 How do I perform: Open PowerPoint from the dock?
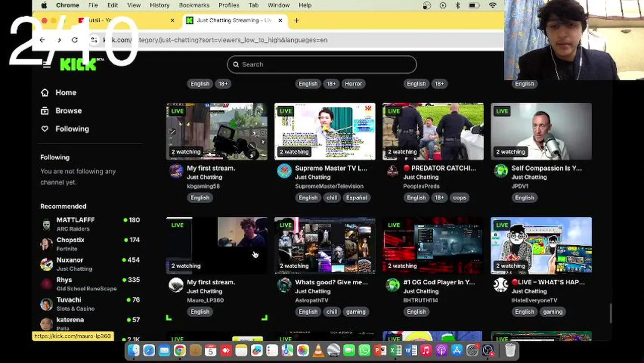click(380, 350)
